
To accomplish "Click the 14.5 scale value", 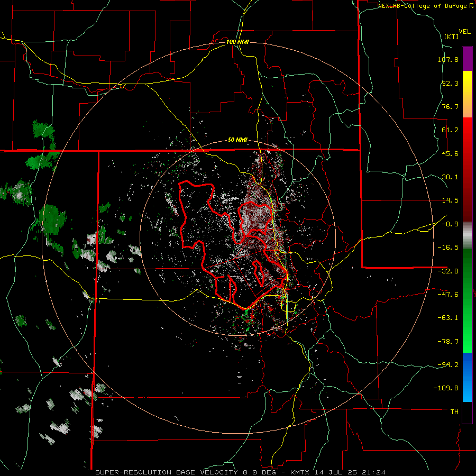I will [450, 200].
